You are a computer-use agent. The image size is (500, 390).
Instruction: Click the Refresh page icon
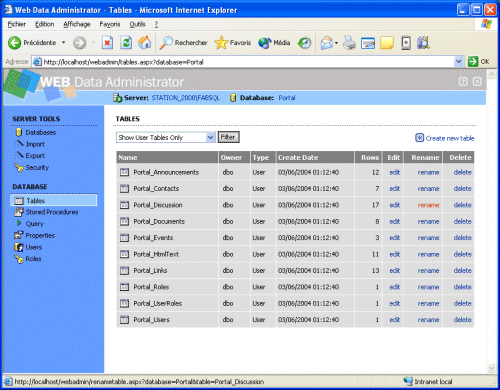click(126, 43)
